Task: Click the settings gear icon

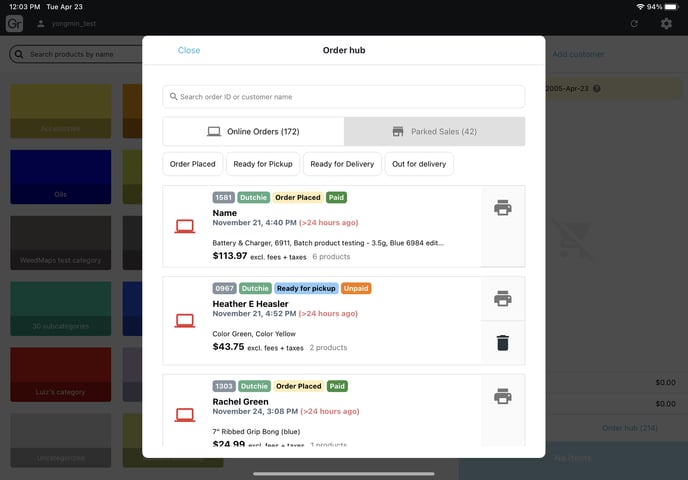Action: pos(666,23)
